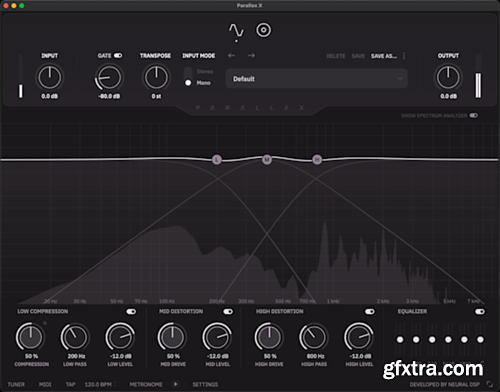This screenshot has height=392, width=500.
Task: Click the leftmost Equalizer band slider
Action: [x=400, y=339]
